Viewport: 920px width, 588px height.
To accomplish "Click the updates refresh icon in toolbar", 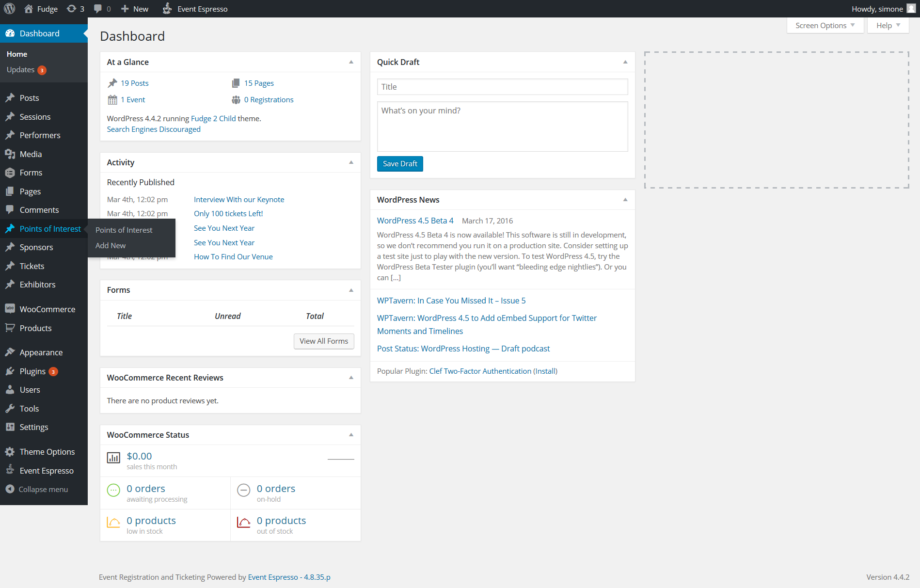I will click(x=71, y=9).
